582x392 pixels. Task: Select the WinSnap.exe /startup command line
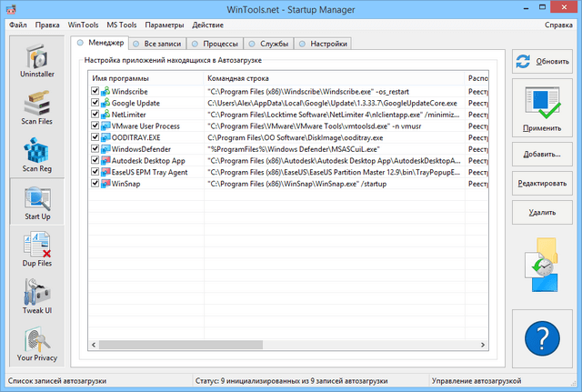pyautogui.click(x=297, y=184)
